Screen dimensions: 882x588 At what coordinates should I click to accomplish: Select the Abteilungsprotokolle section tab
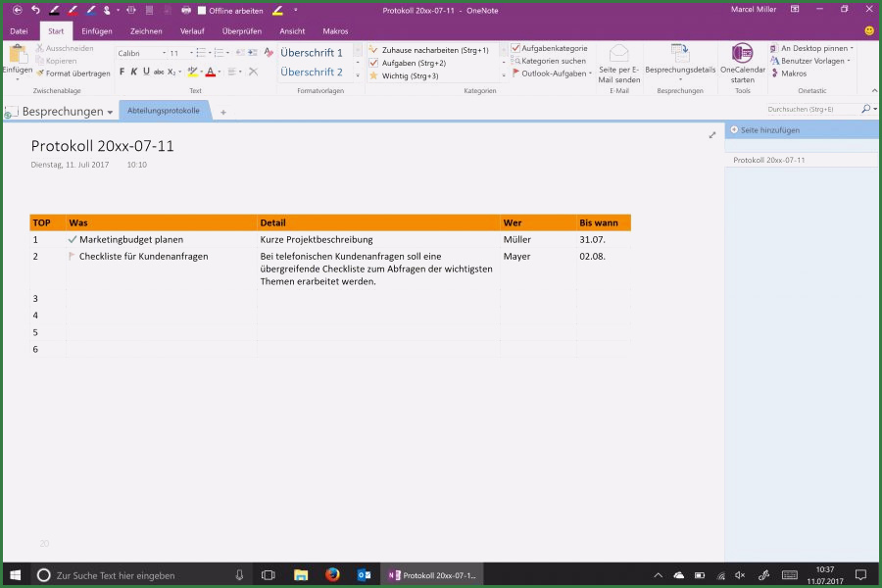(x=168, y=111)
